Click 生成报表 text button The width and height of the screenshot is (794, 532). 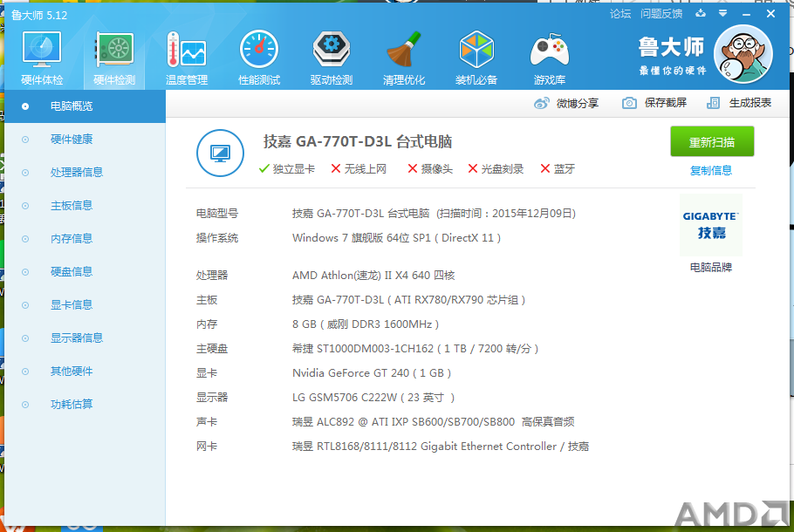750,103
